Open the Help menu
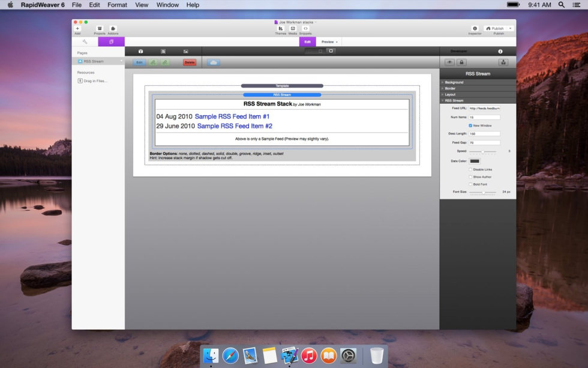Screen dimensions: 588x368 pos(193,5)
